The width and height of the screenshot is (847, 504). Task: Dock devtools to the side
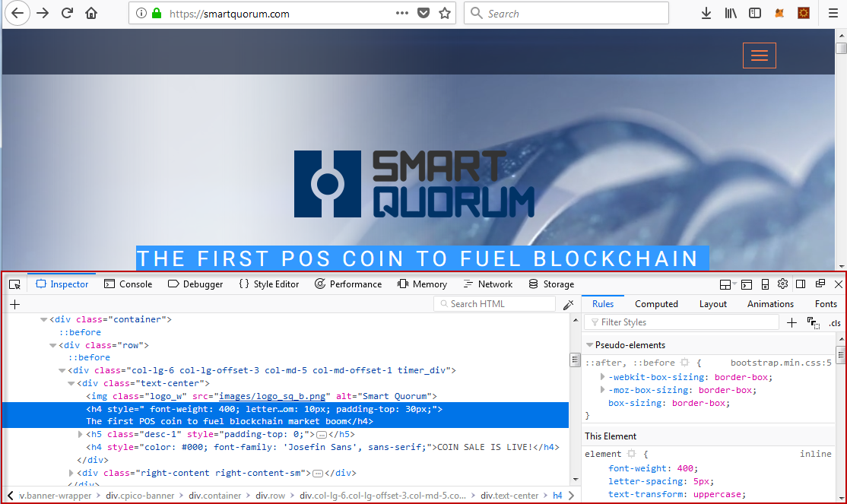(x=801, y=284)
